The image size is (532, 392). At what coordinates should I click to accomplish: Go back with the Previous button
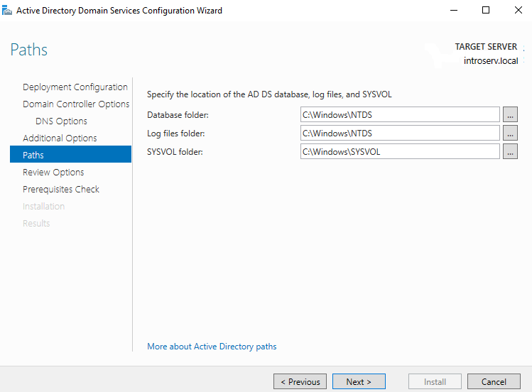300,381
